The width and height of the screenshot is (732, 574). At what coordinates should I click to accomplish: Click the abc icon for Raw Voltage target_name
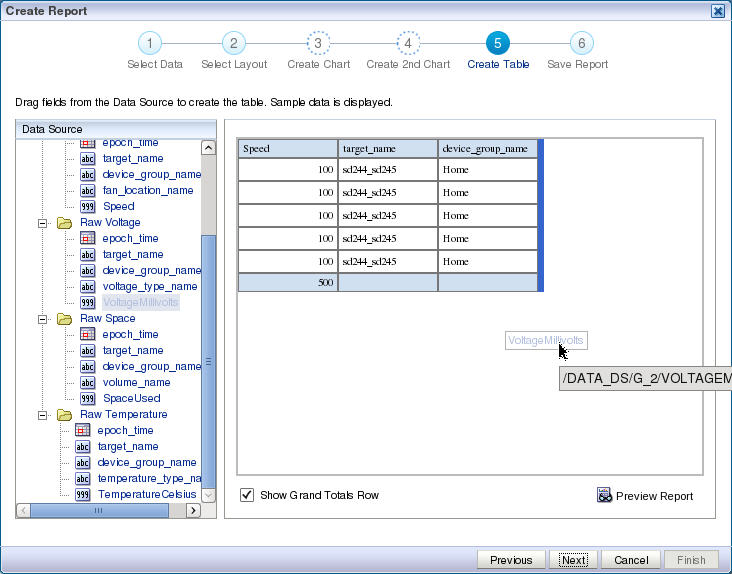pos(88,255)
